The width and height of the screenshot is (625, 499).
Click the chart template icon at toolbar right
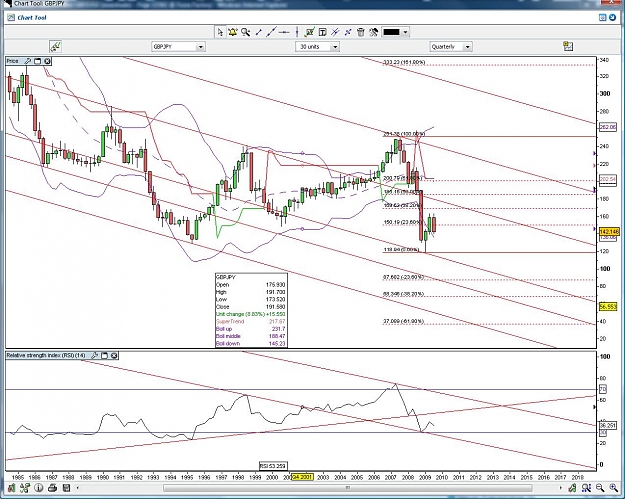[x=568, y=46]
